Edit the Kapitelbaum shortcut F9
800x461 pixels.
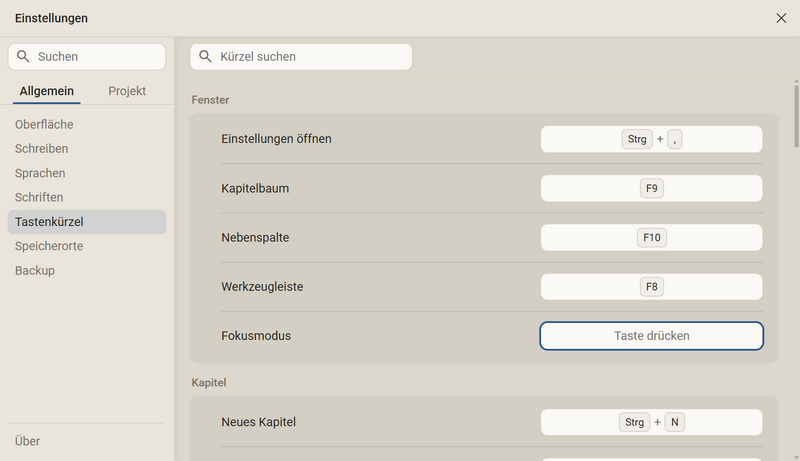(x=652, y=188)
